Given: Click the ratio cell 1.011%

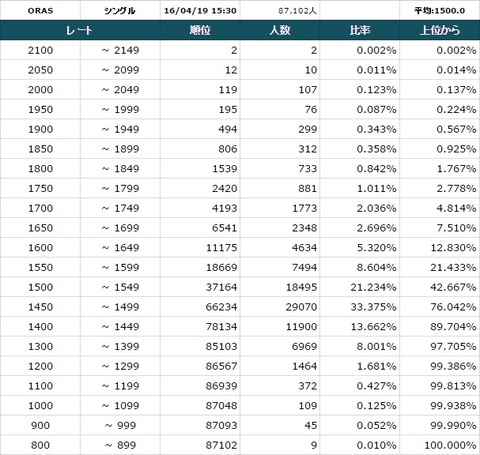Looking at the screenshot, I should pyautogui.click(x=360, y=188).
